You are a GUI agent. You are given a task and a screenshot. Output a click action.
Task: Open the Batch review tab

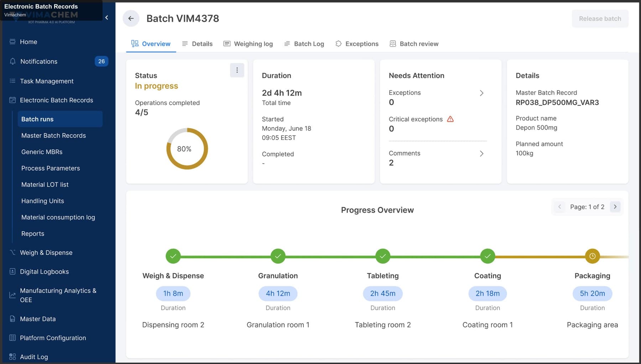pos(414,44)
